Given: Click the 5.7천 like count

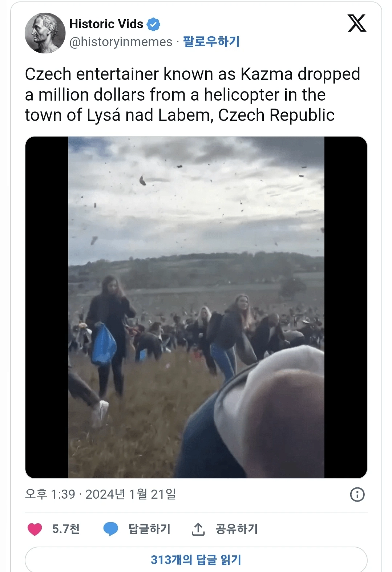Looking at the screenshot, I should coord(66,529).
